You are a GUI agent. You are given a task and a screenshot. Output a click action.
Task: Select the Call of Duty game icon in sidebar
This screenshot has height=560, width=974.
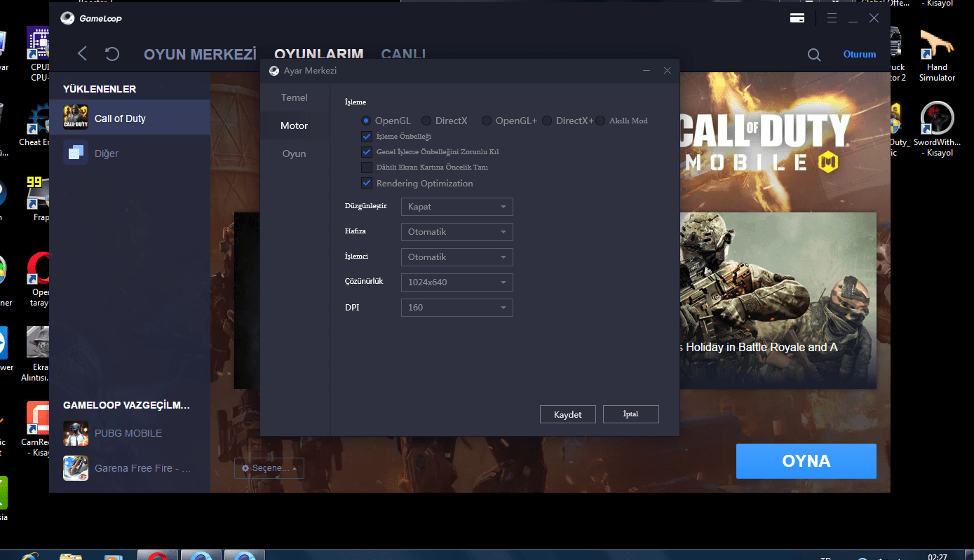click(x=76, y=118)
